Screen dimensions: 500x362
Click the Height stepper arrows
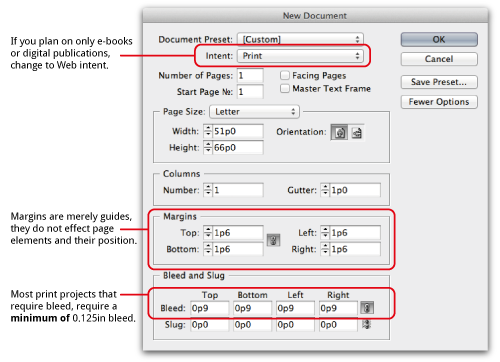pyautogui.click(x=208, y=147)
